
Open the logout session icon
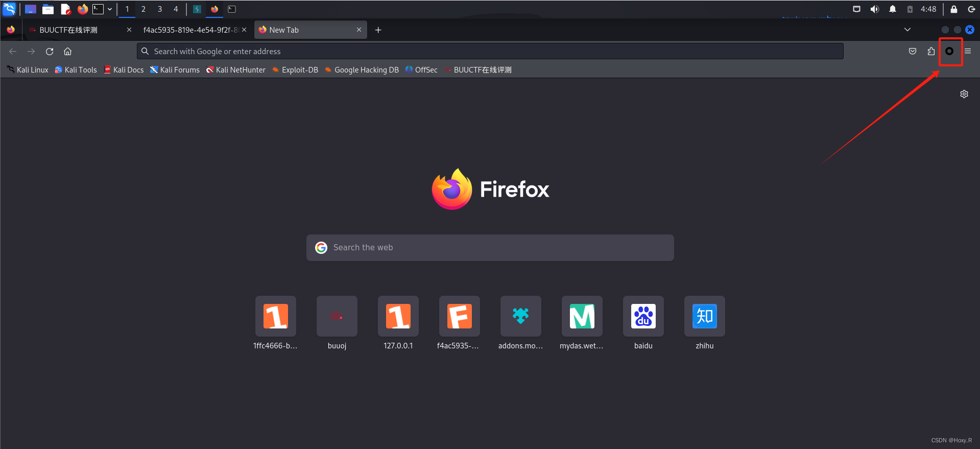[971, 9]
